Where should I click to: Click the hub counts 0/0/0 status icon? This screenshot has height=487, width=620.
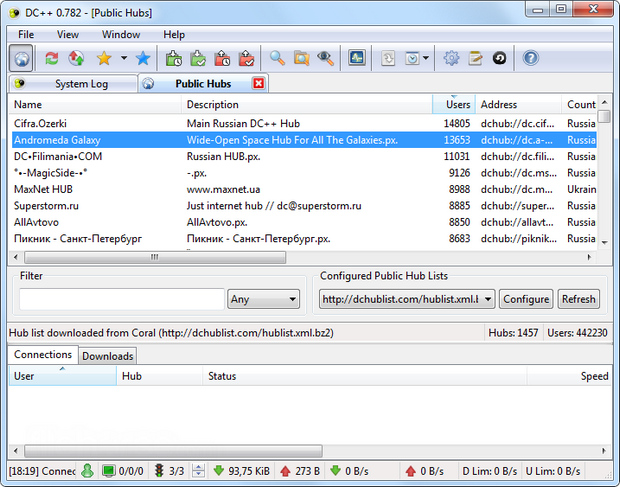click(123, 471)
